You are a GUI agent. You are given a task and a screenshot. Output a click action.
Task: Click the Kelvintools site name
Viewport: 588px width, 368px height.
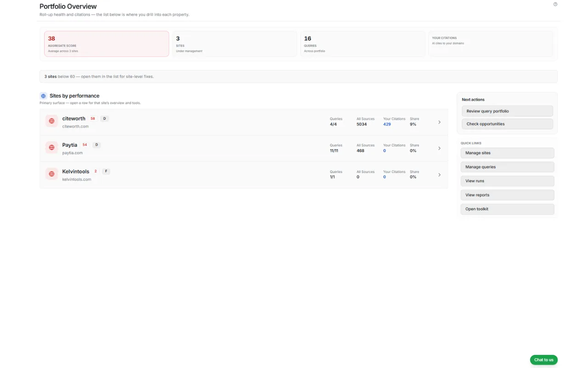(76, 172)
